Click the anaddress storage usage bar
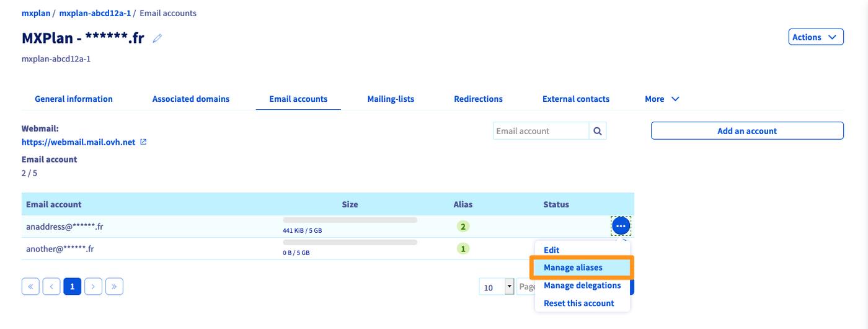Image resolution: width=868 pixels, height=329 pixels. click(350, 220)
